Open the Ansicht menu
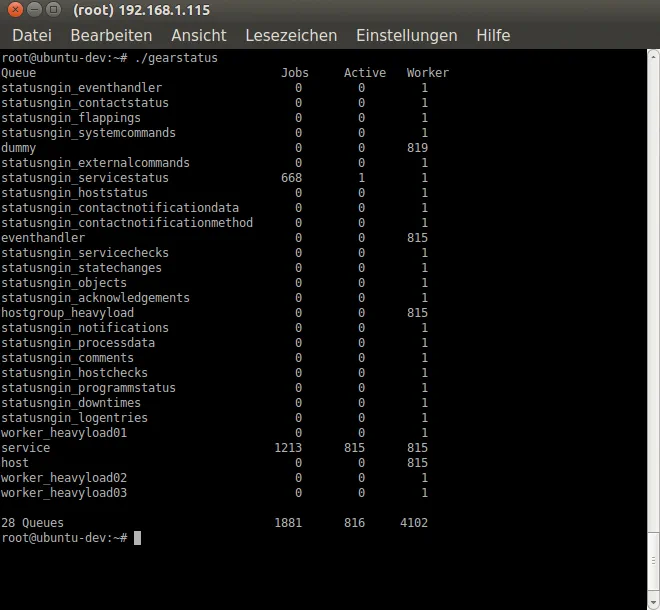 pyautogui.click(x=199, y=35)
